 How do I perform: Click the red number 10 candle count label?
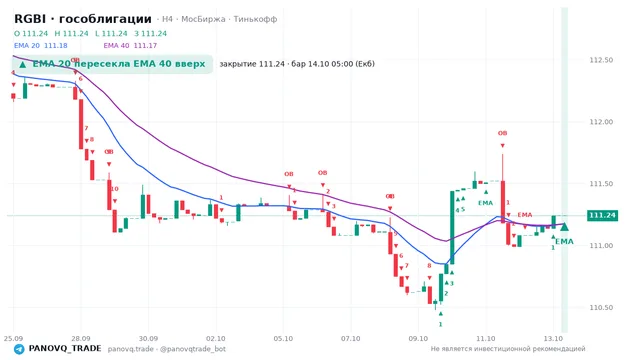115,189
